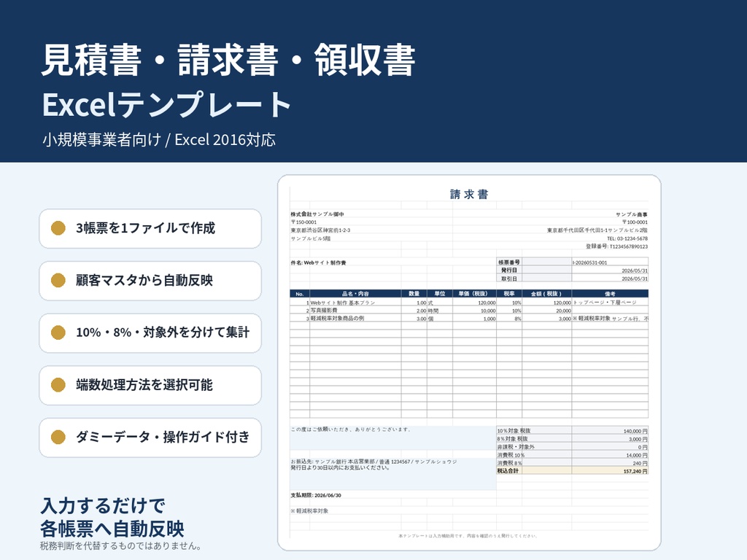Click the 単位 column header
747x560 pixels.
(440, 294)
